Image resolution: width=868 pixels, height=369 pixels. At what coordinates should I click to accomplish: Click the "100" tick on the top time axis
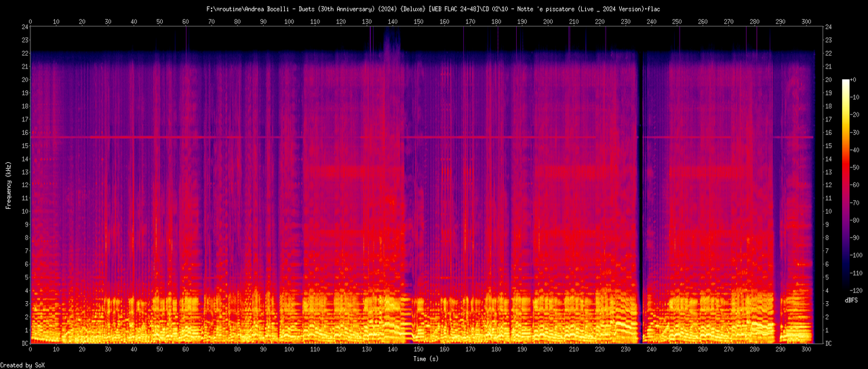[289, 22]
